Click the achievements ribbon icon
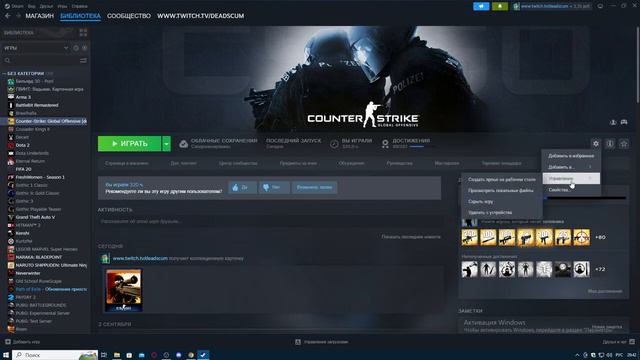 pos(385,144)
